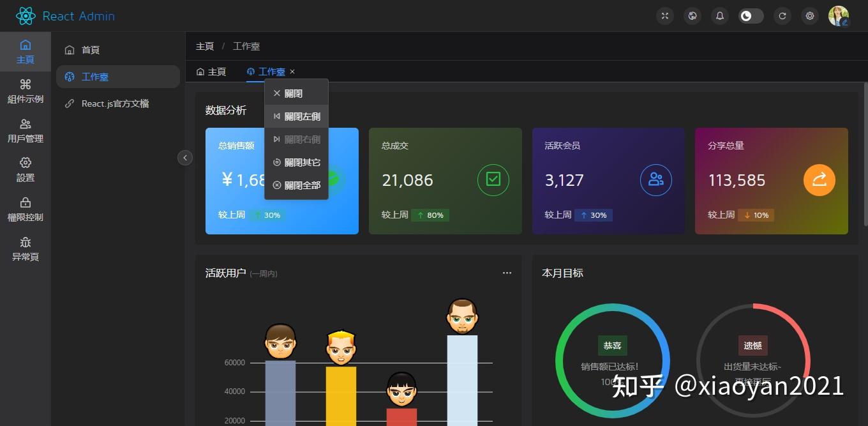The height and width of the screenshot is (426, 868).
Task: Click the 工作室 breadcrumb item
Action: [246, 45]
